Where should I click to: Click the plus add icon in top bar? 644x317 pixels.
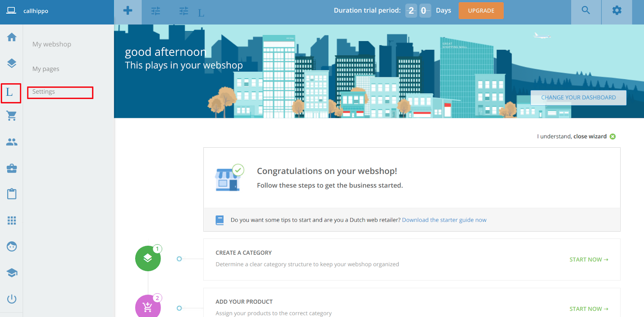128,10
